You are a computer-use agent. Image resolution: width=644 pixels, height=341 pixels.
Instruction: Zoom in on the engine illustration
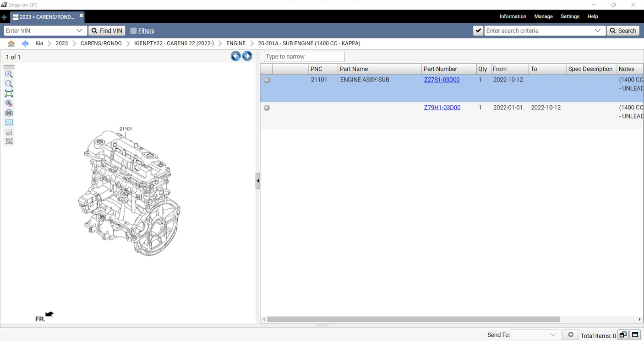click(x=9, y=74)
